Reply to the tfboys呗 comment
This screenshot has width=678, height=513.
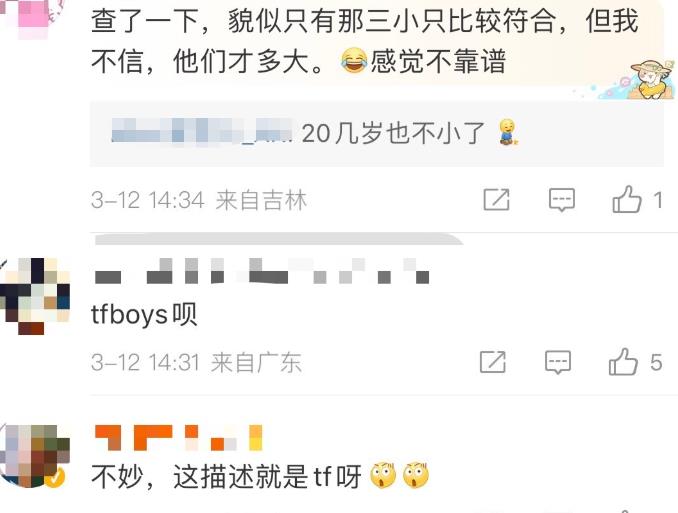(558, 362)
